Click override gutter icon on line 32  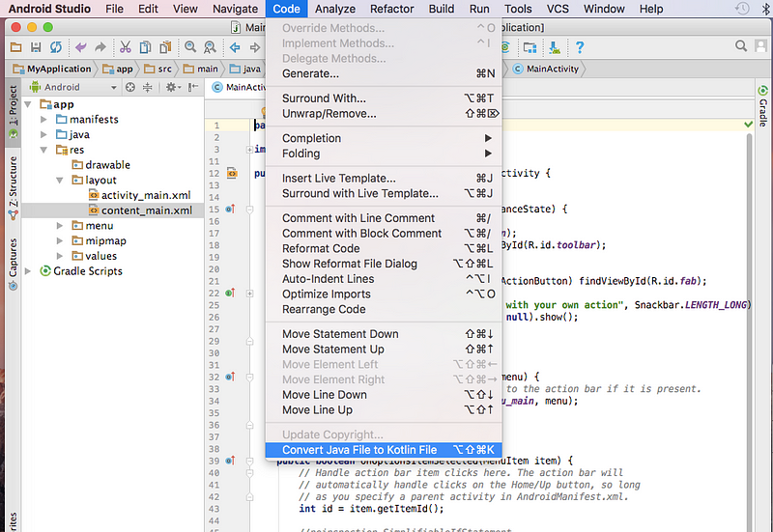(230, 378)
